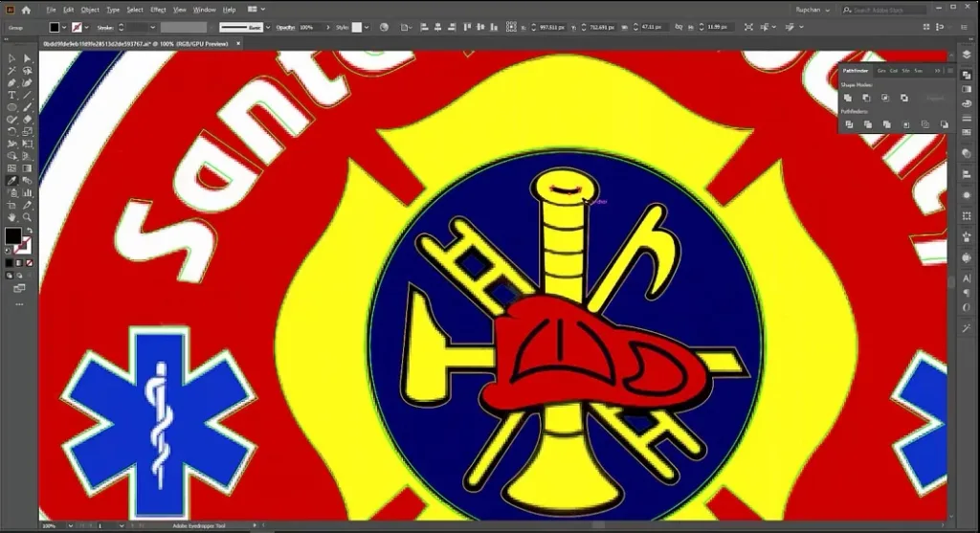Click the toolbar Fill color box
This screenshot has height=533, width=980.
coord(12,236)
